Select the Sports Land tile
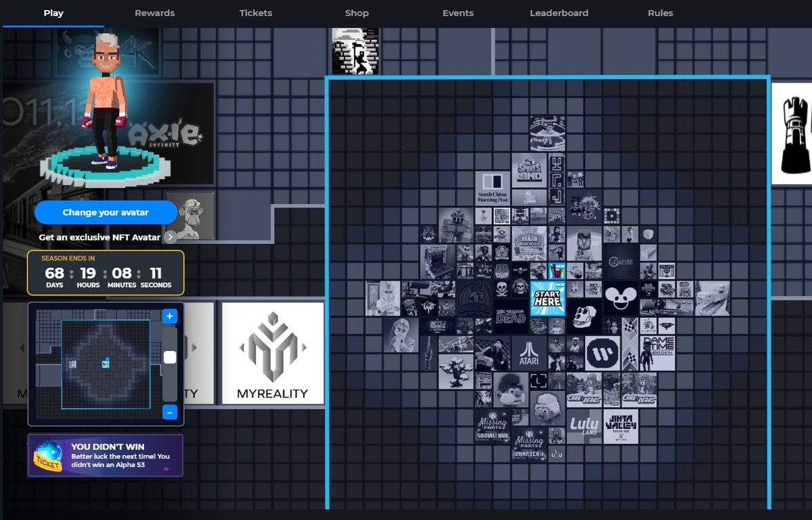 (529, 170)
